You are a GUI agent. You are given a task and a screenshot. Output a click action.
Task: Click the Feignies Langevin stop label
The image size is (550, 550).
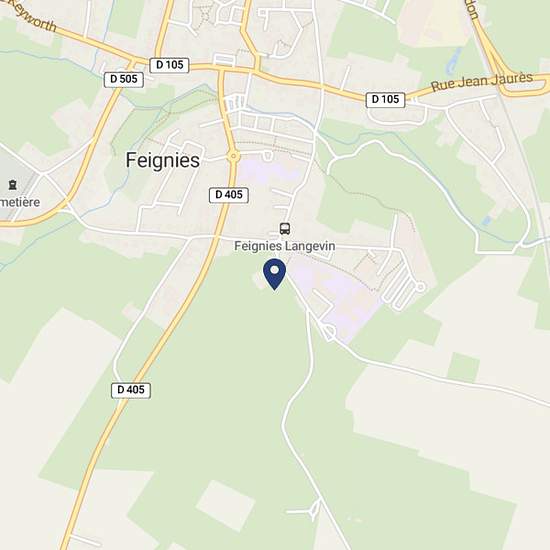tap(284, 246)
